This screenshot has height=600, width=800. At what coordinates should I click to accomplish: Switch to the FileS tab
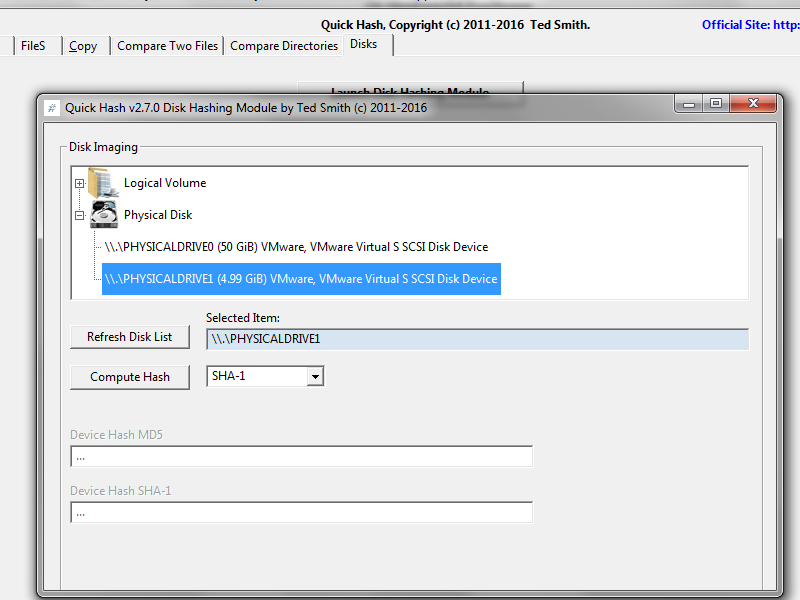(x=34, y=45)
